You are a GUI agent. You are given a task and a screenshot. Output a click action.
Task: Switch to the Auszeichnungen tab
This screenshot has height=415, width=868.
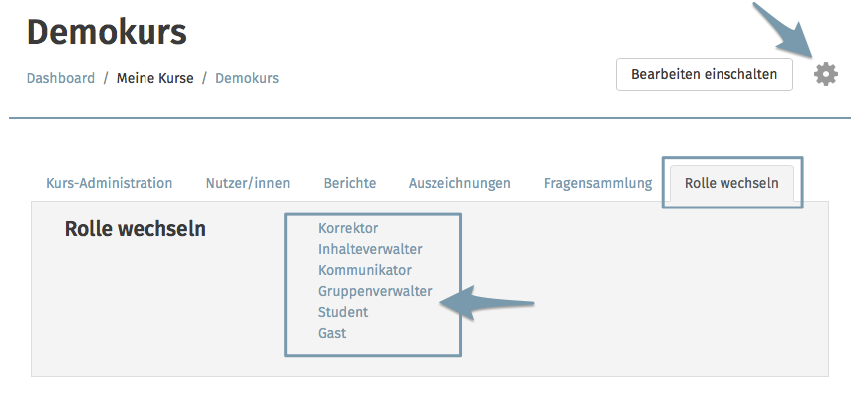click(x=459, y=183)
